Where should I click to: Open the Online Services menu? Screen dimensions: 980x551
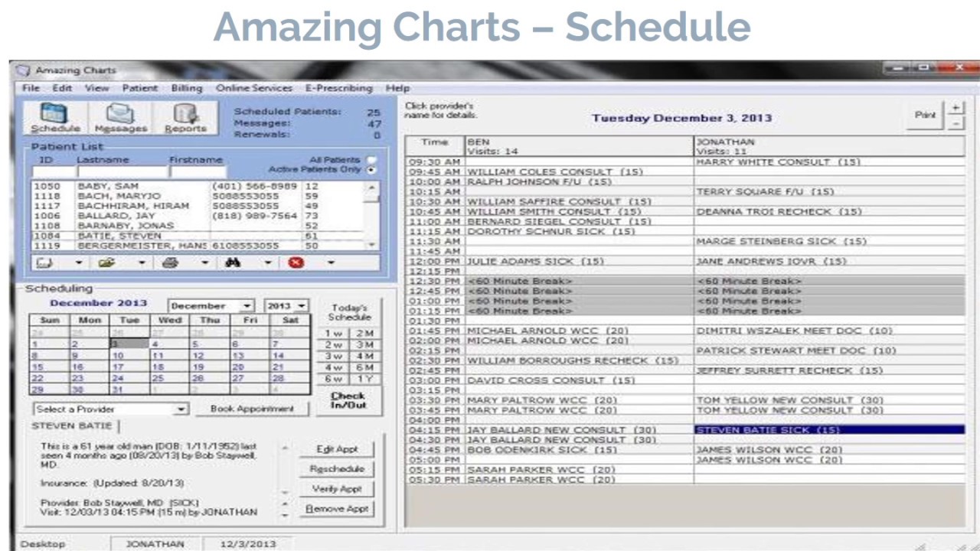(254, 88)
